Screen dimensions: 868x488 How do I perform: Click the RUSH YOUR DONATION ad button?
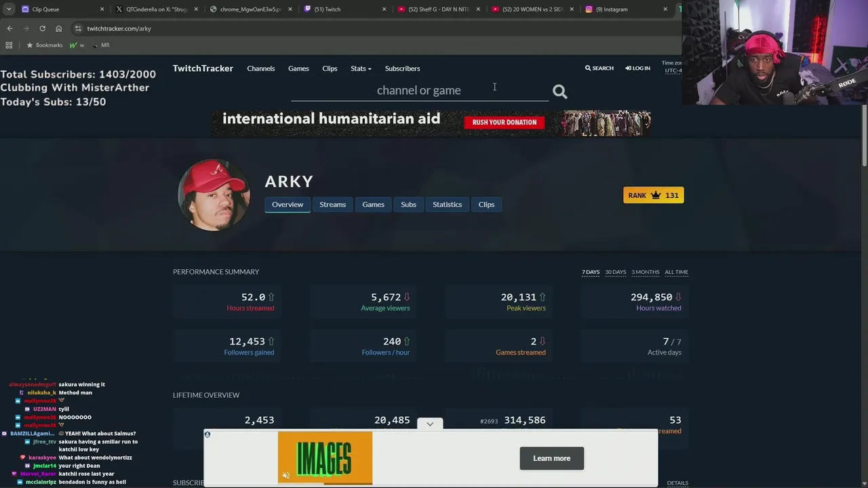pos(504,122)
